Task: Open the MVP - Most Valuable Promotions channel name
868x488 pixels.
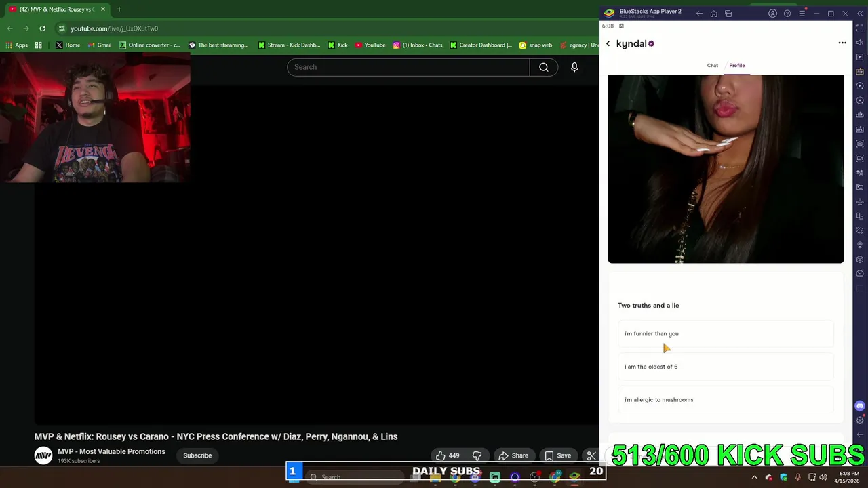Action: pos(111,451)
